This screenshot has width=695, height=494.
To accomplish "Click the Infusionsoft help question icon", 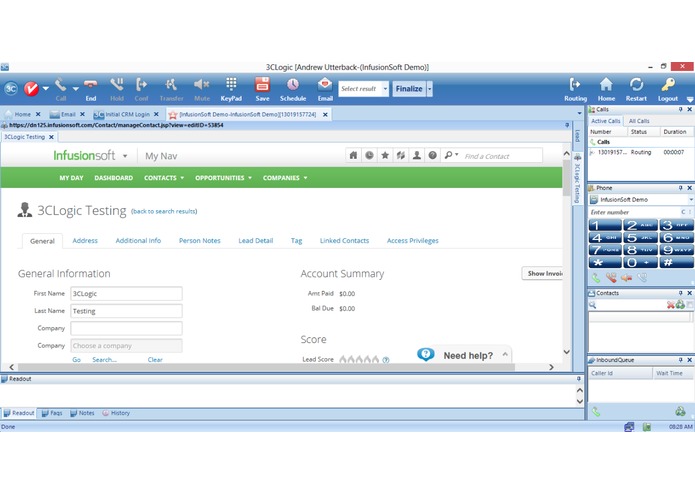I will coord(433,156).
